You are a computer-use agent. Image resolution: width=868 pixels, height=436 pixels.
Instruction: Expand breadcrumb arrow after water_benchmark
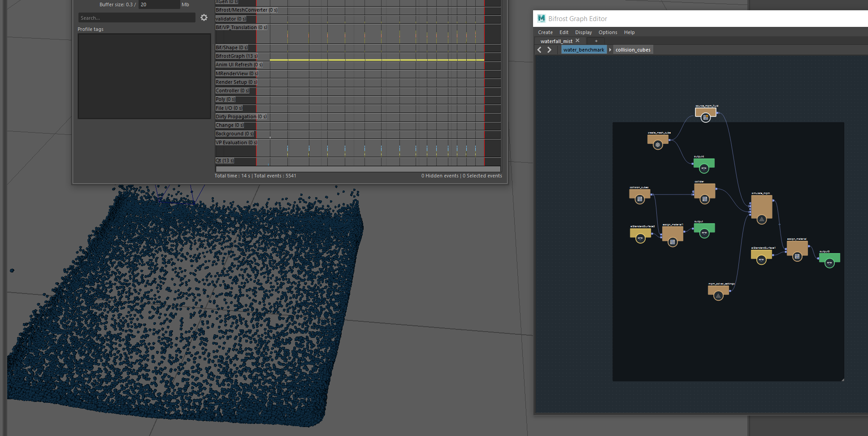coord(610,50)
